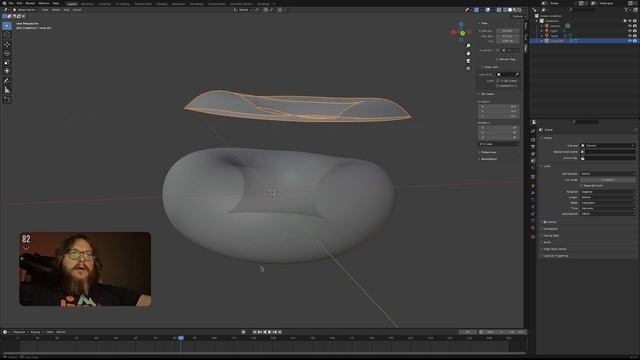Screen dimensions: 640x360
Task: Expand the Rigid Body World panel
Action: click(554, 249)
